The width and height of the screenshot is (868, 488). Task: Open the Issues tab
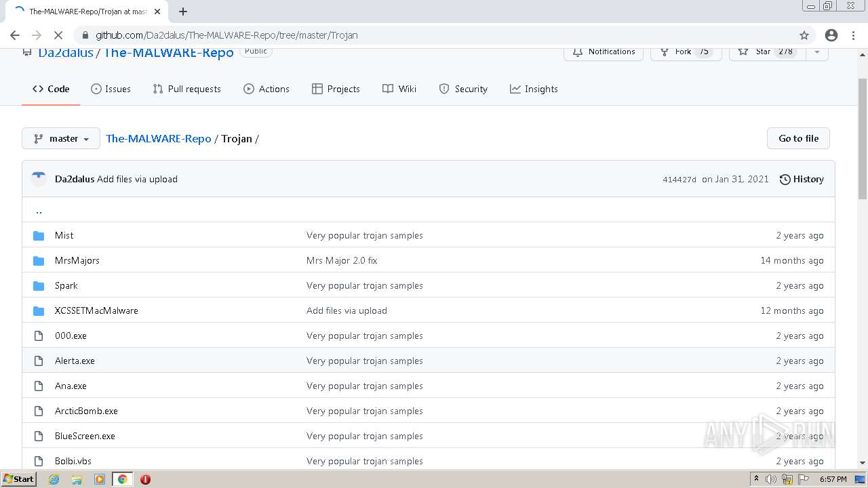click(x=111, y=89)
